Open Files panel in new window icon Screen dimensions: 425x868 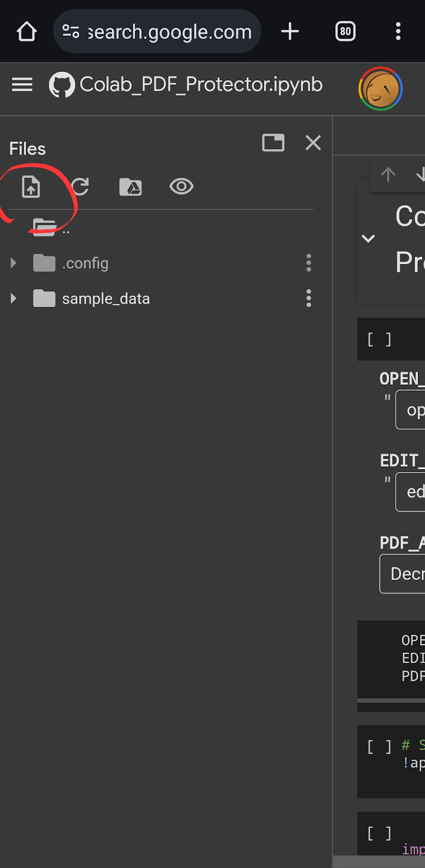point(273,143)
